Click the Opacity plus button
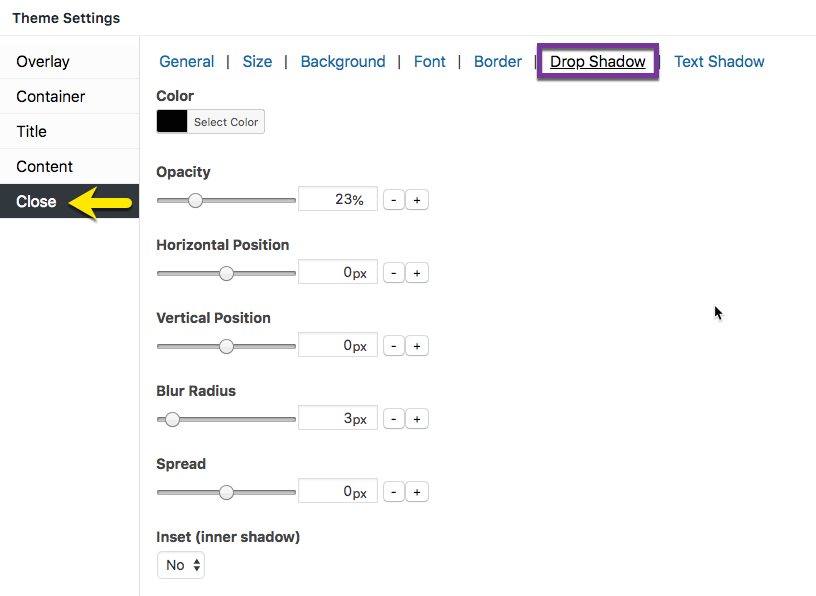The width and height of the screenshot is (816, 596). (417, 200)
